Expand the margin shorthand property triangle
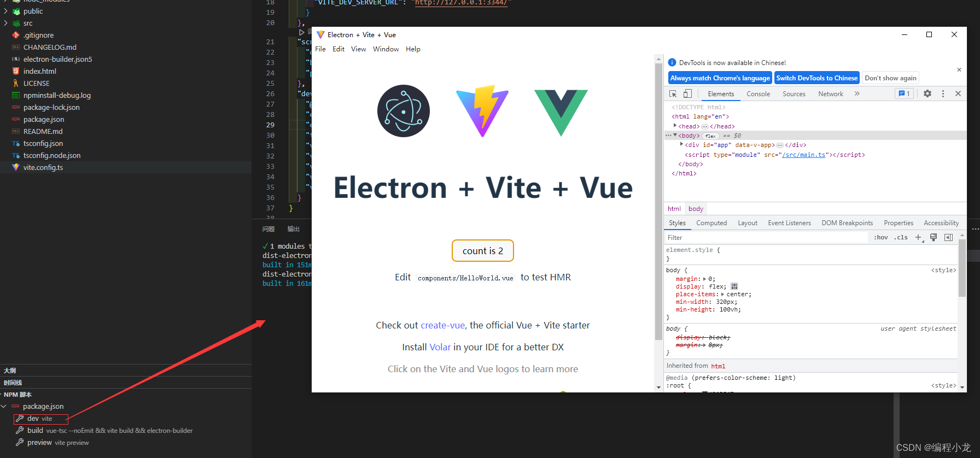This screenshot has width=980, height=458. pyautogui.click(x=704, y=279)
